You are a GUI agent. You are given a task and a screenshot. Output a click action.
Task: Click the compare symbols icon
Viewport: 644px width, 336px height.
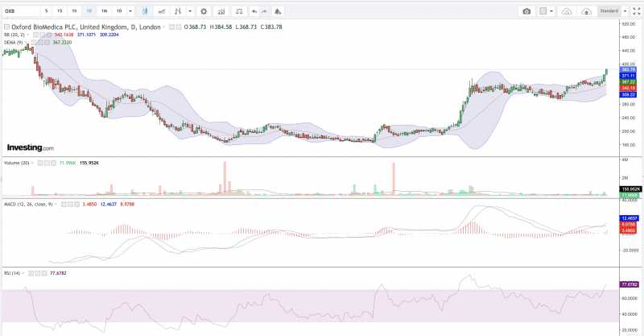(221, 11)
